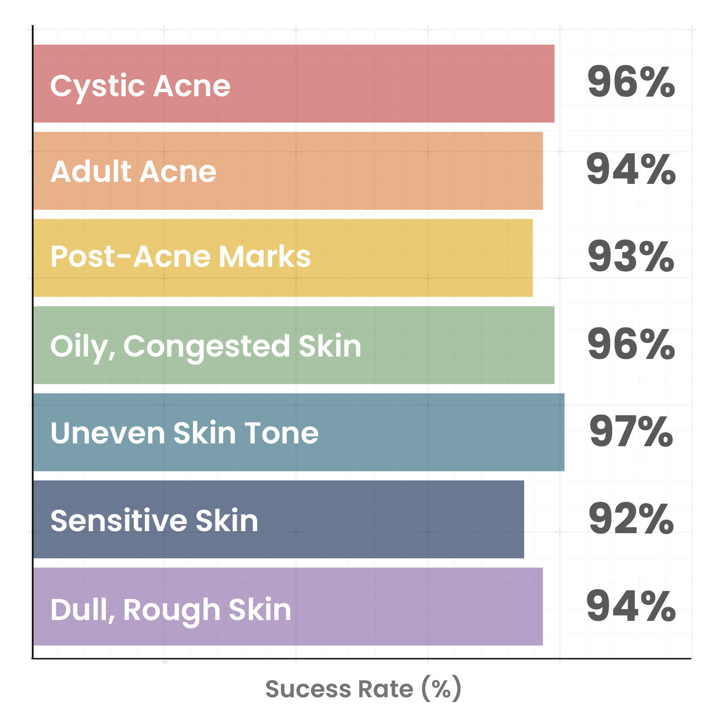Image resolution: width=728 pixels, height=728 pixels.
Task: Click the 93% percentage value
Action: 631,256
